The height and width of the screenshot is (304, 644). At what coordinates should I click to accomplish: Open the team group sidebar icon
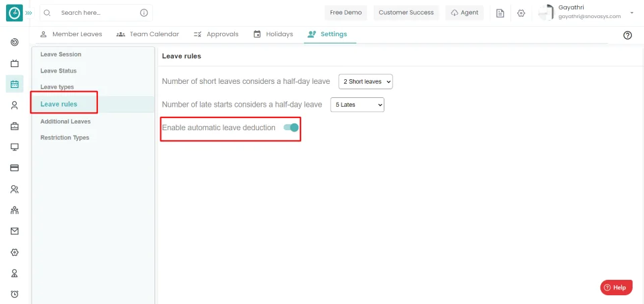[15, 210]
